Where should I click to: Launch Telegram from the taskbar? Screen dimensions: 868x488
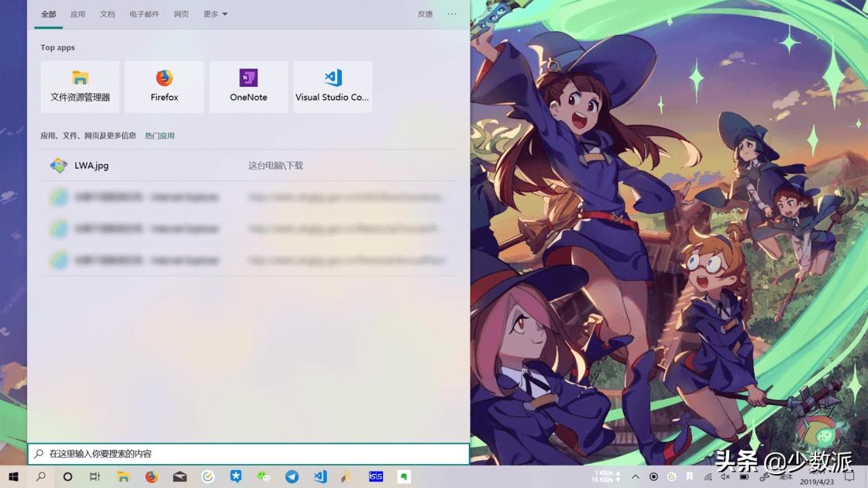pyautogui.click(x=291, y=478)
